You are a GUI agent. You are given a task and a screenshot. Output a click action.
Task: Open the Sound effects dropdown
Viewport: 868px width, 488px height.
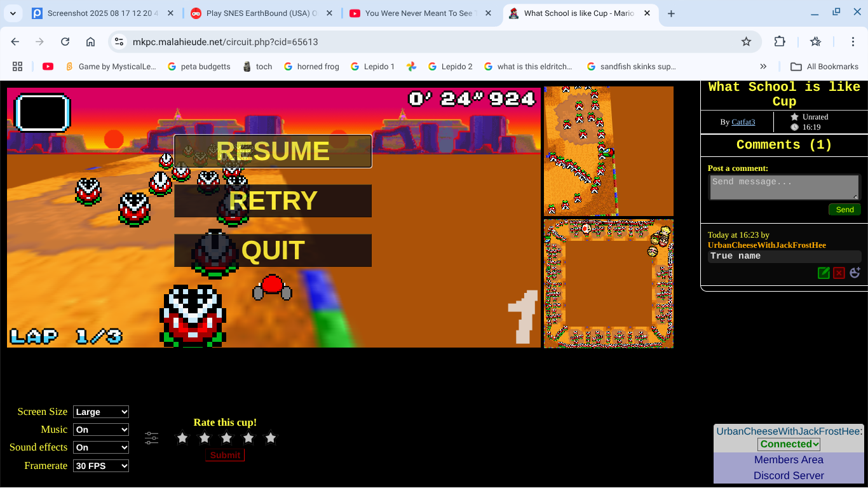[x=101, y=447]
